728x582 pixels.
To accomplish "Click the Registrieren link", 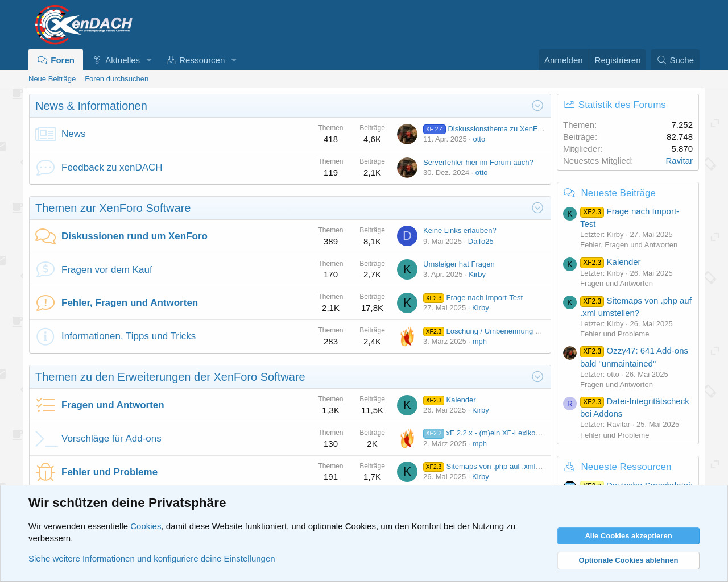I will tap(618, 60).
